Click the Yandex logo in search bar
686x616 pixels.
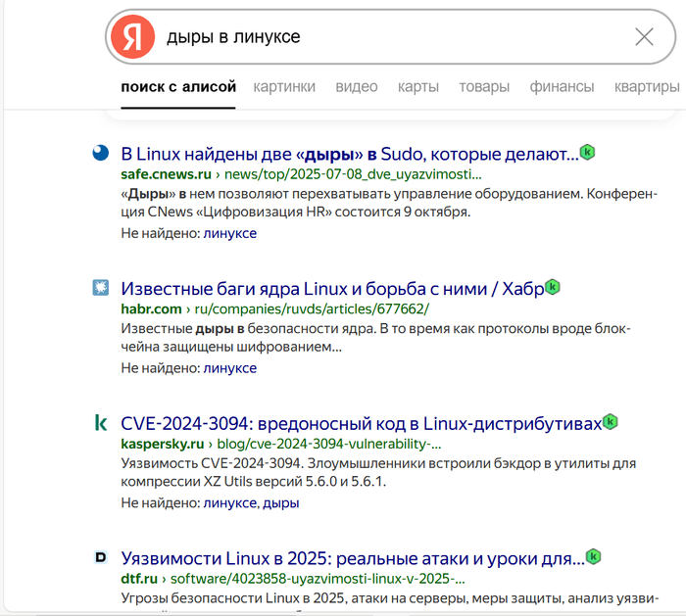pos(132,37)
